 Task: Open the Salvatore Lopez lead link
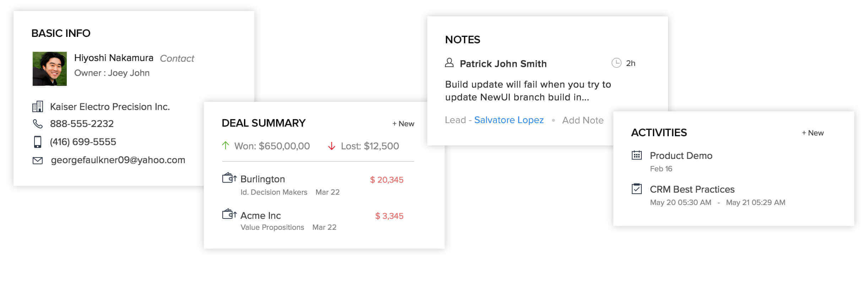tap(509, 120)
